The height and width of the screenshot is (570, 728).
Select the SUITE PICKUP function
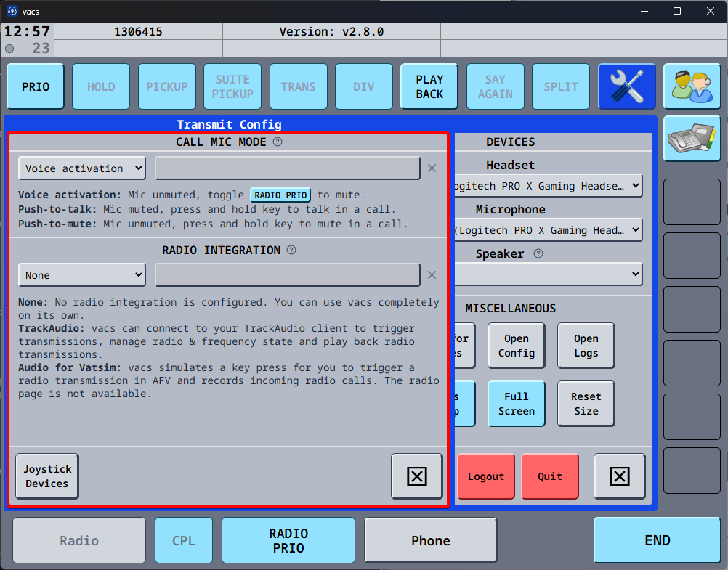232,86
